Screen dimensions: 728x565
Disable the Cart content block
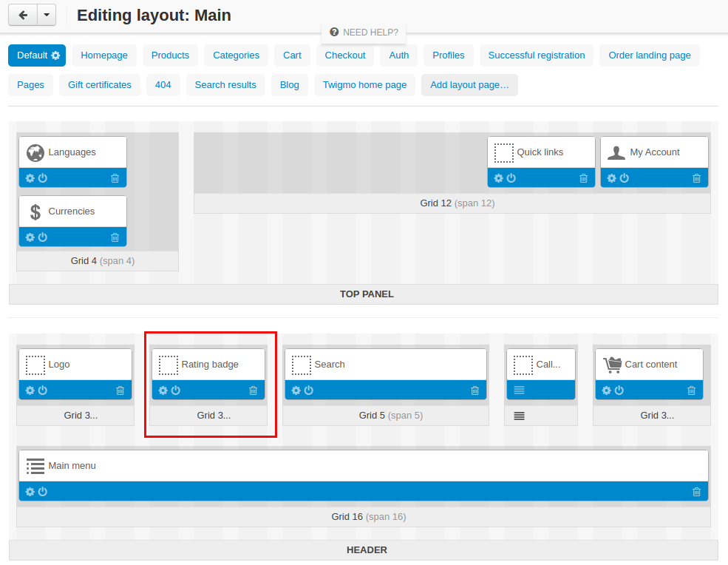point(619,390)
